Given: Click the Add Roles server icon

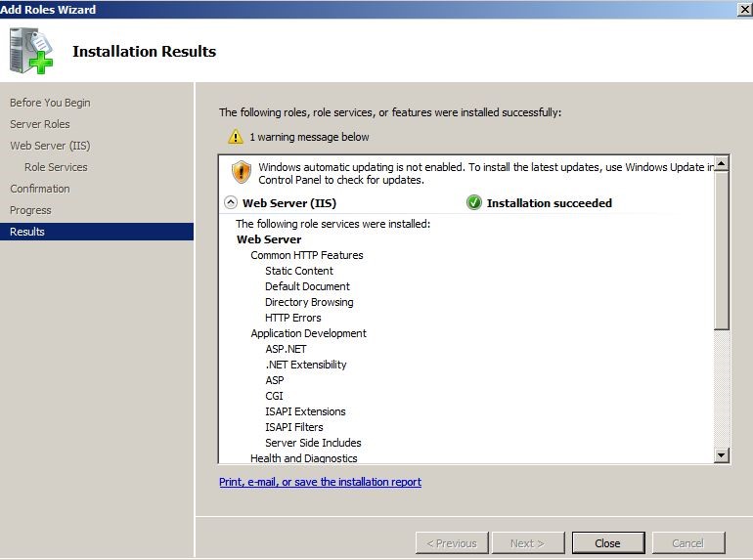Looking at the screenshot, I should 30,51.
